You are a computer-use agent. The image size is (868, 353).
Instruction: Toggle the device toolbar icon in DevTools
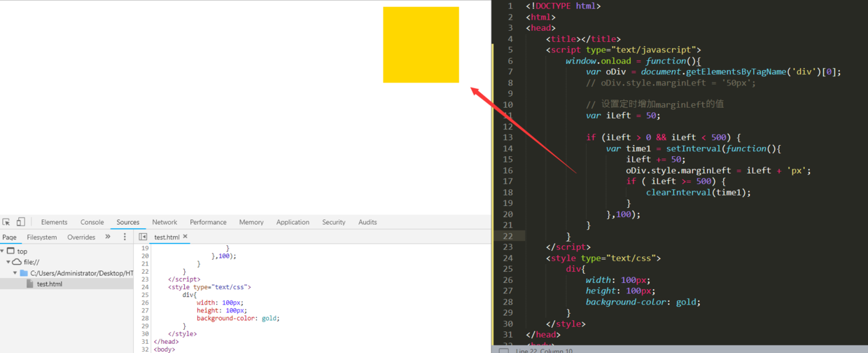(x=21, y=222)
